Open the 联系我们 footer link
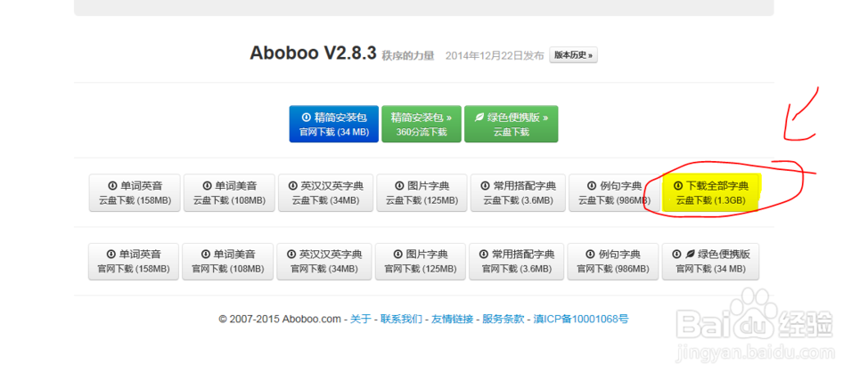Image resolution: width=868 pixels, height=373 pixels. tap(401, 319)
